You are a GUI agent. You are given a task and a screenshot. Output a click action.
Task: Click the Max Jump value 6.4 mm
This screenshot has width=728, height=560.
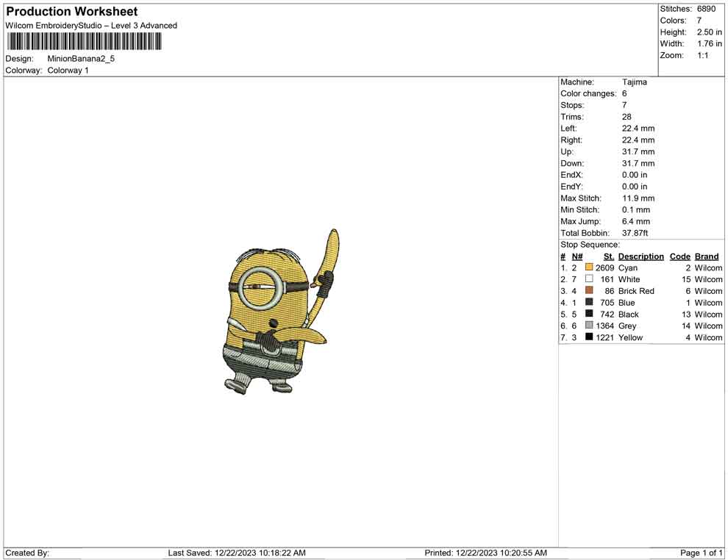point(636,221)
